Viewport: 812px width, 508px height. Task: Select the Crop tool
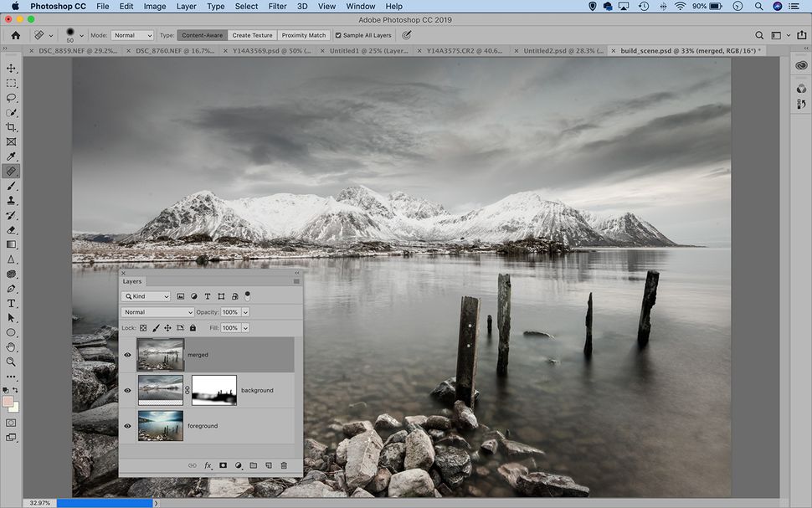[x=11, y=126]
